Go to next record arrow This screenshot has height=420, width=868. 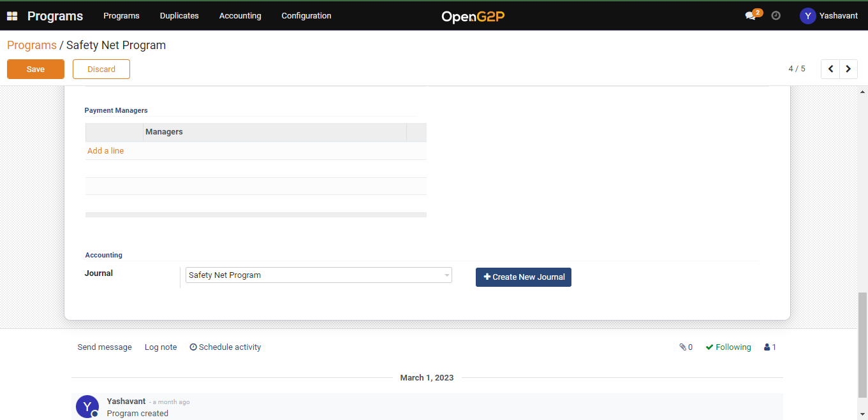pyautogui.click(x=848, y=69)
